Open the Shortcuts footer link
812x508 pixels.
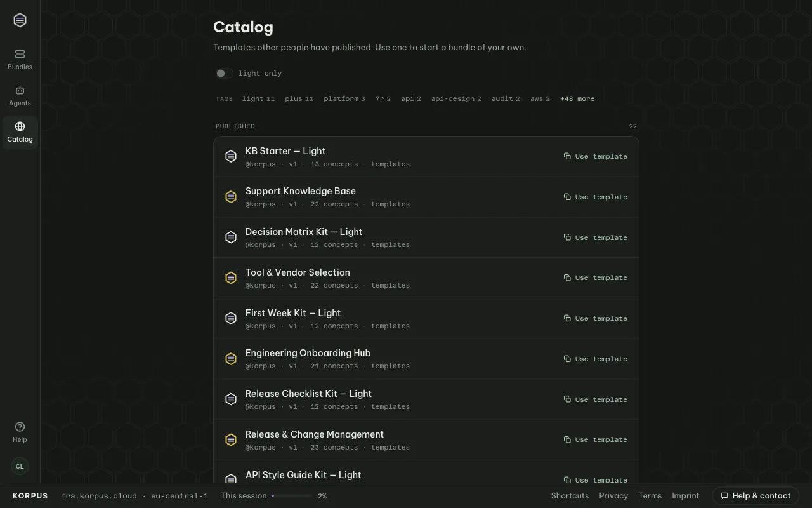pos(570,496)
